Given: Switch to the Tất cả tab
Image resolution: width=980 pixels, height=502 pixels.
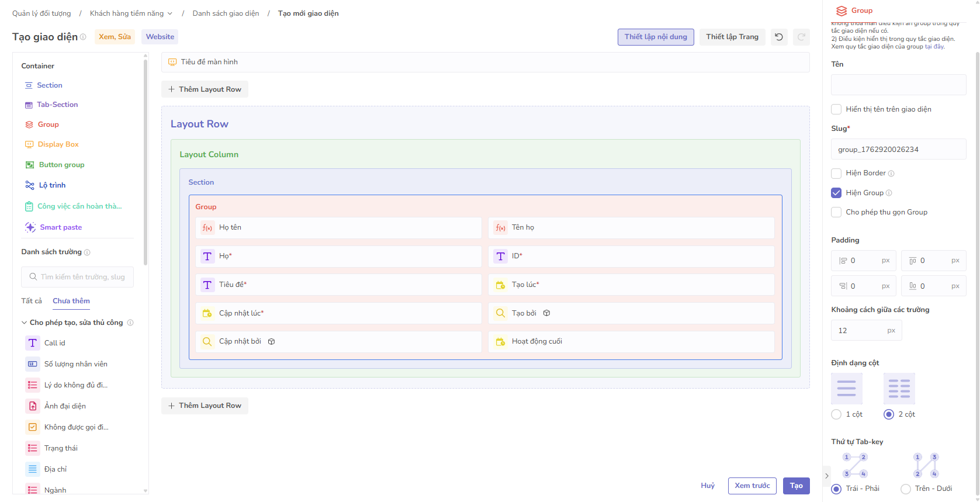Looking at the screenshot, I should 32,301.
